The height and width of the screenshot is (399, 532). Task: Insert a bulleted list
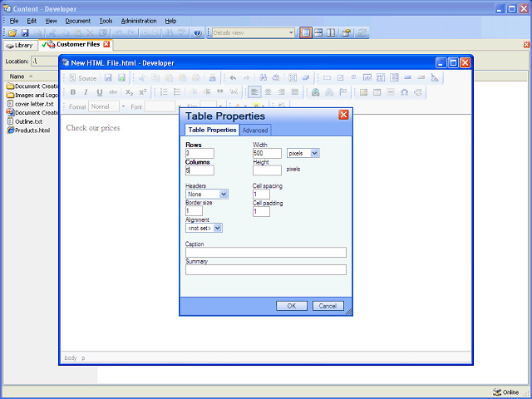point(177,92)
